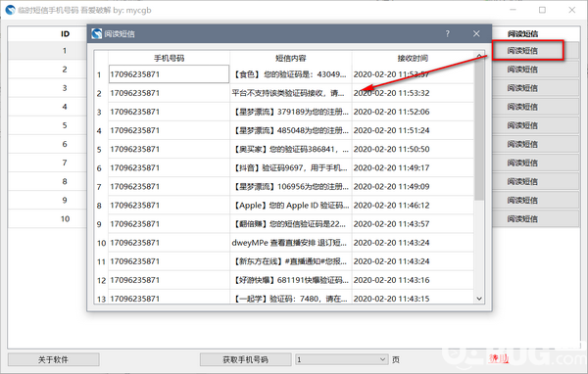Select ID 6 row in main window
The height and width of the screenshot is (374, 588).
click(x=48, y=144)
